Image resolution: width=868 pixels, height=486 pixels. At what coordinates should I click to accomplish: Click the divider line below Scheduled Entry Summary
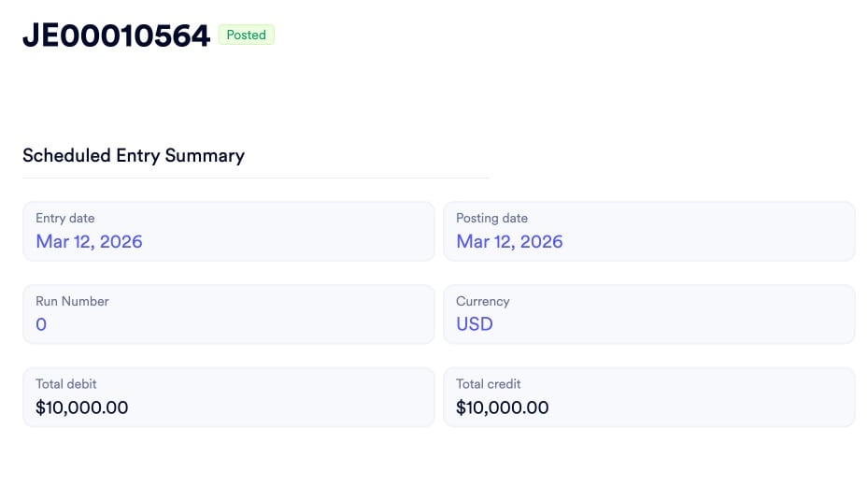click(256, 178)
